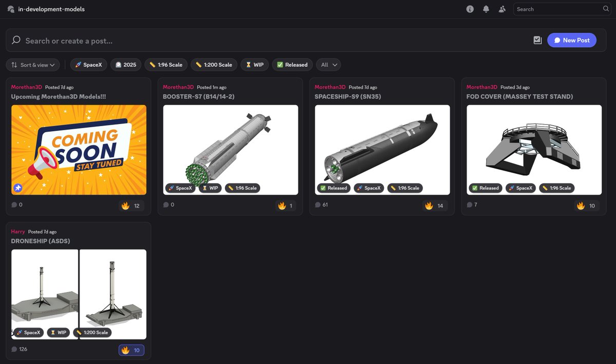This screenshot has height=364, width=616.
Task: Open the Upcoming Morethan3D Models!!! post title
Action: [59, 96]
